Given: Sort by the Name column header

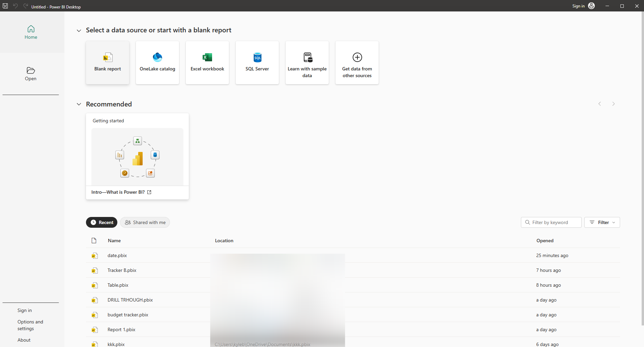Looking at the screenshot, I should coord(114,241).
